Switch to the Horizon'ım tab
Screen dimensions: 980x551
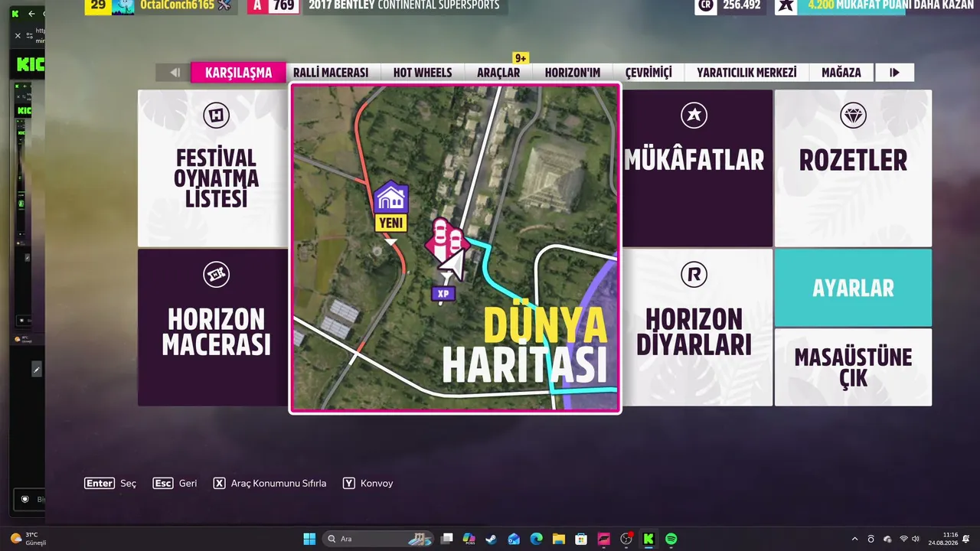[x=573, y=73]
